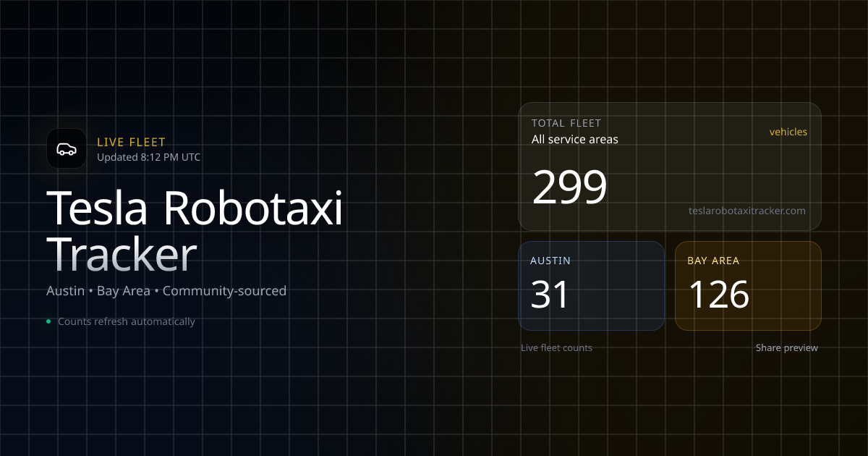Click the BAY AREA card heading
This screenshot has height=456, width=868.
[712, 261]
